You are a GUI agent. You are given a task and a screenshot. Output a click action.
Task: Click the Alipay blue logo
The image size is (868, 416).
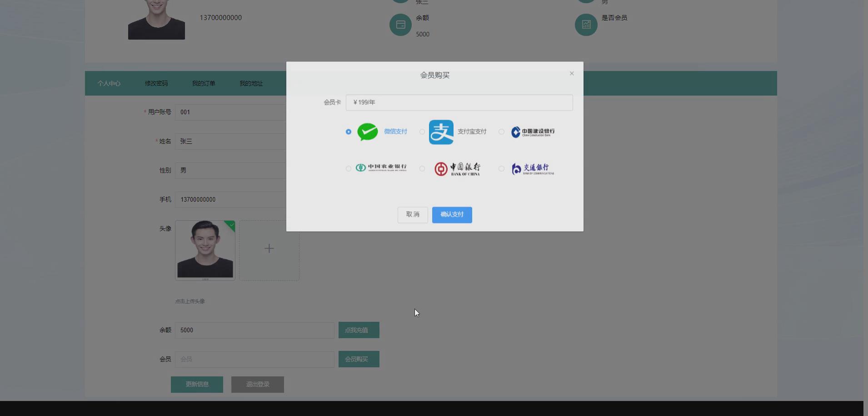coord(441,132)
